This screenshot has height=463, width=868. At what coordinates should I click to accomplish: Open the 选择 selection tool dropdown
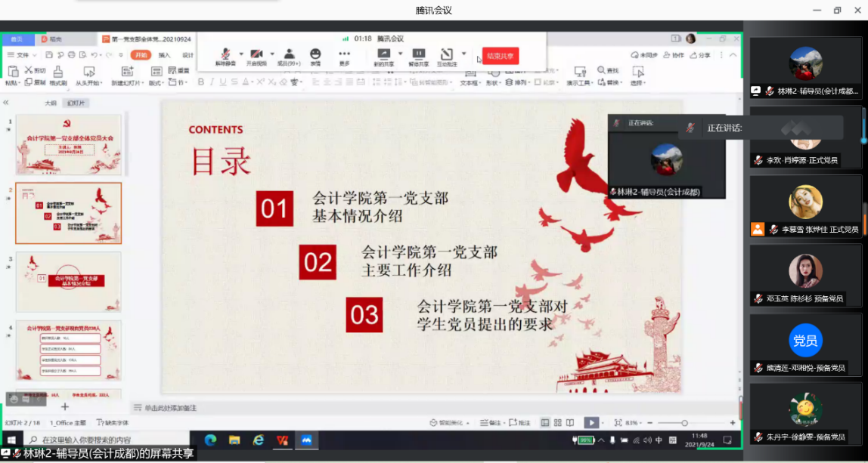637,76
